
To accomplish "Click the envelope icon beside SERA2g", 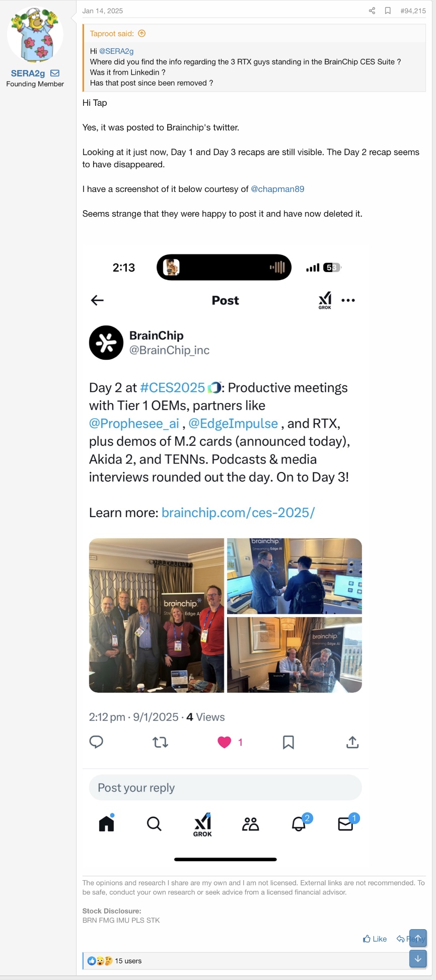I will click(x=55, y=74).
